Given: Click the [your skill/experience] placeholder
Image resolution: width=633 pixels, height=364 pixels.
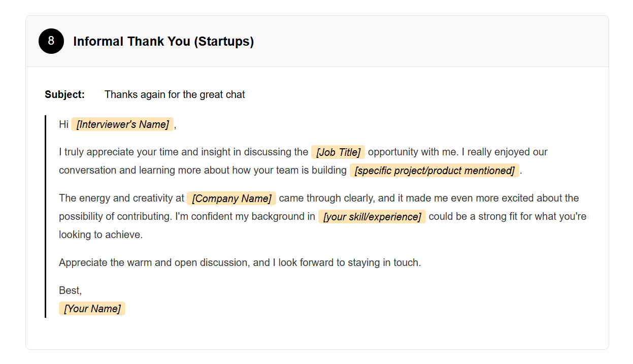Looking at the screenshot, I should [x=372, y=217].
